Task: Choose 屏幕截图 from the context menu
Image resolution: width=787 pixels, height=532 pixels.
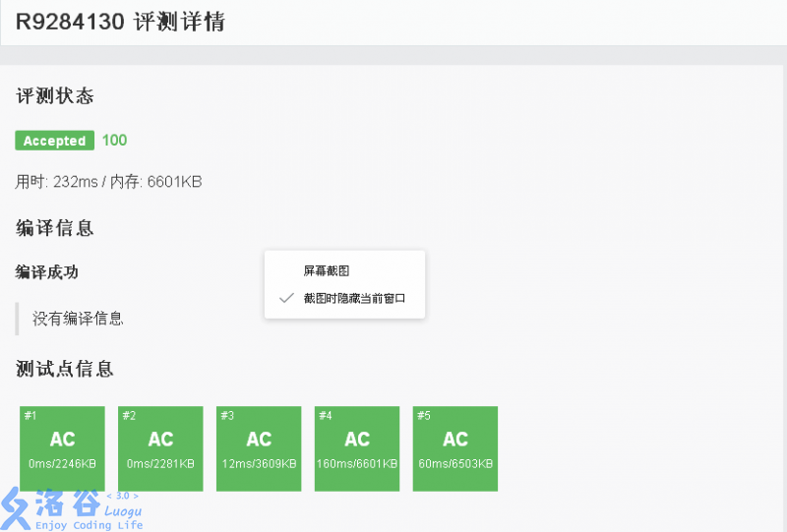Action: [326, 270]
